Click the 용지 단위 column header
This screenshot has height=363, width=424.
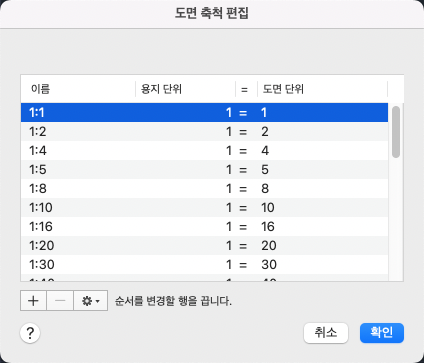[185, 89]
